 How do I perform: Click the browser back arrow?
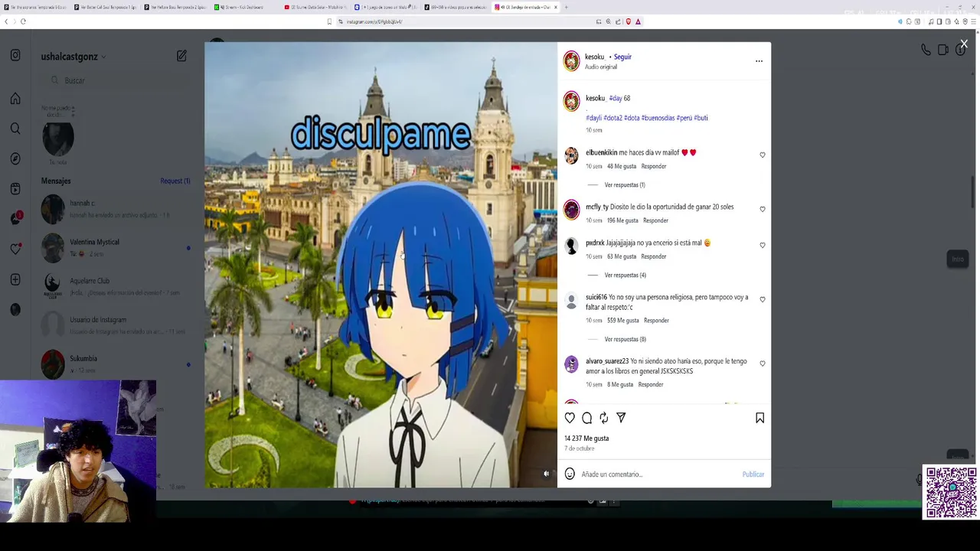[x=6, y=21]
